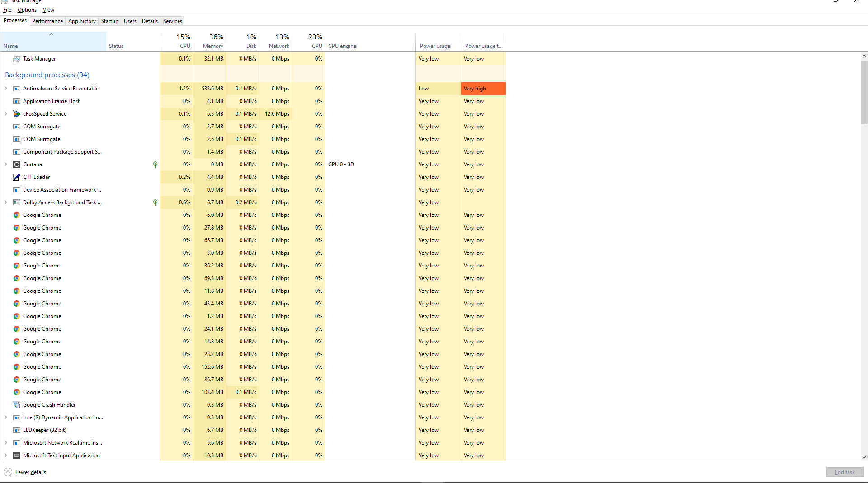
Task: Click the Fewer details arrow icon
Action: click(x=8, y=472)
